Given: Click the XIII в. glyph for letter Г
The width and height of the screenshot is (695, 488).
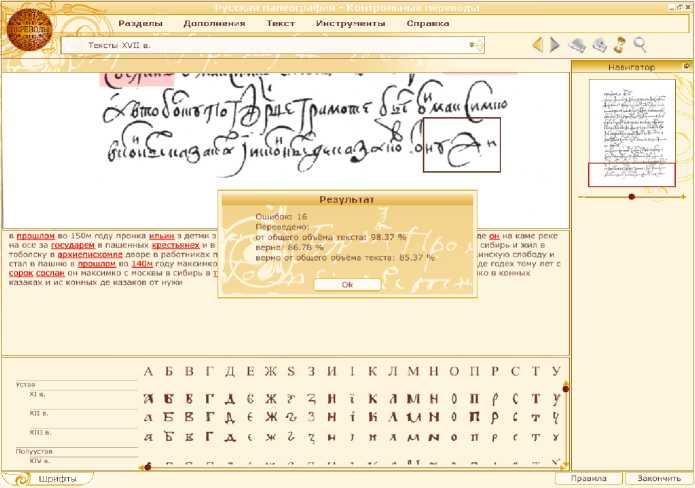Looking at the screenshot, I should [209, 437].
